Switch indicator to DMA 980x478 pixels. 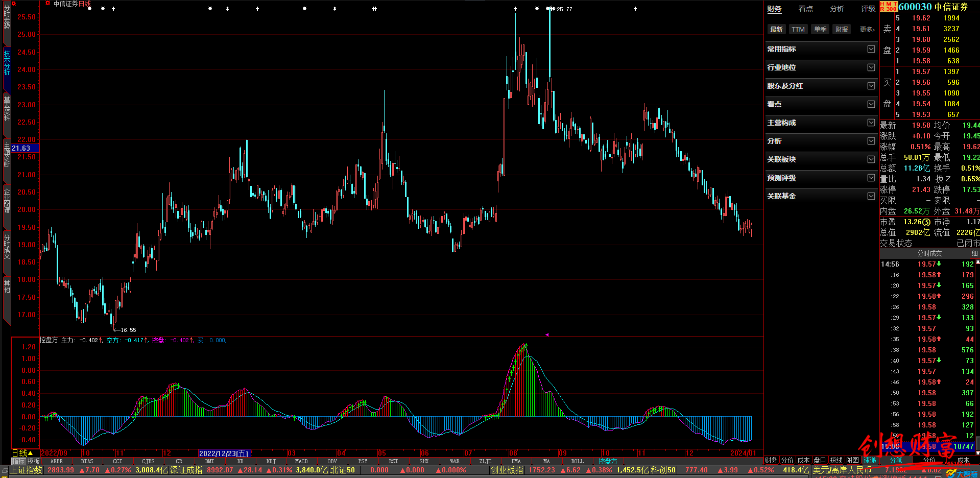click(x=516, y=461)
